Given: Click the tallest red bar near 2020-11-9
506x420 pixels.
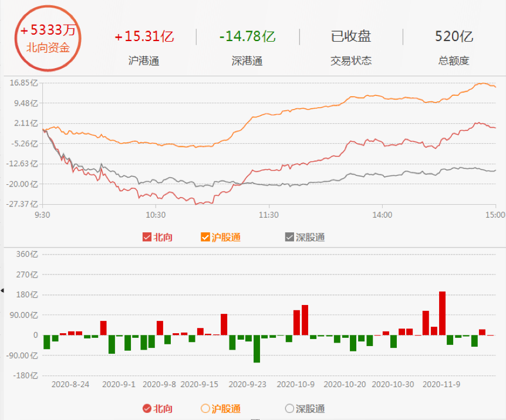Looking at the screenshot, I should pyautogui.click(x=442, y=313).
